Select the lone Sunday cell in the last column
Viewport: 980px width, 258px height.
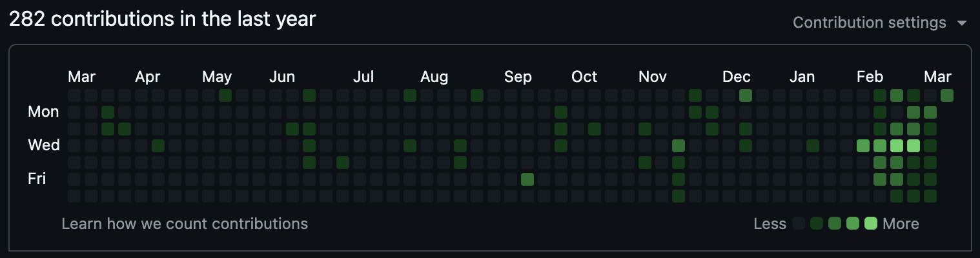(x=947, y=95)
